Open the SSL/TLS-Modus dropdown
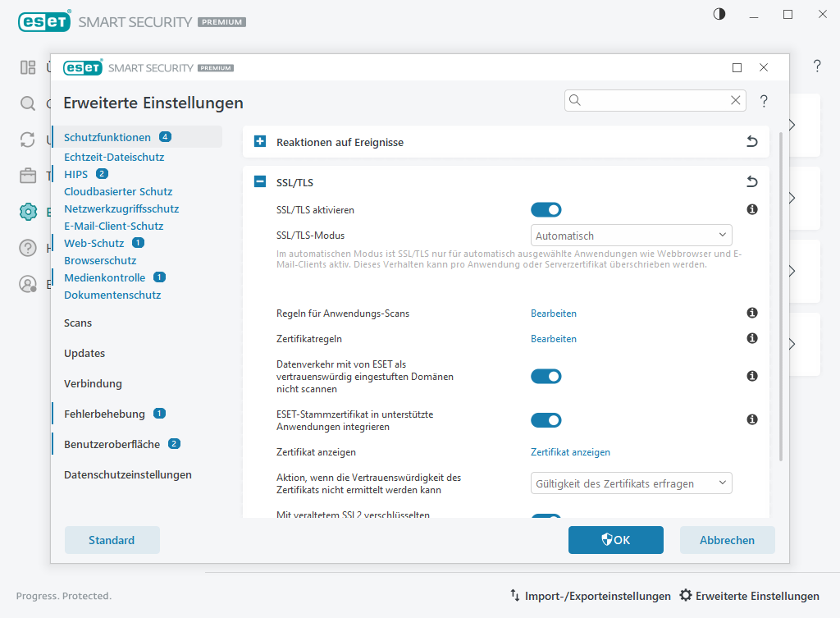Screen dimensions: 840x618 coord(631,236)
